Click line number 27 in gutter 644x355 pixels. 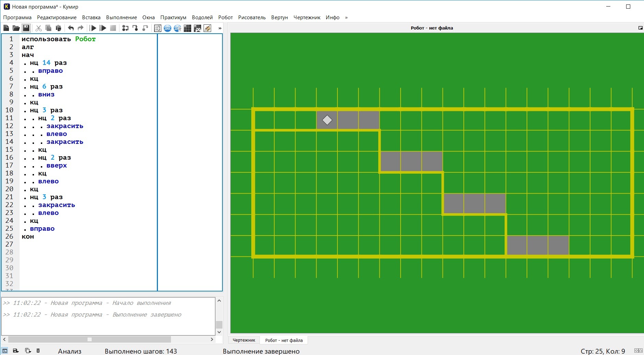9,244
